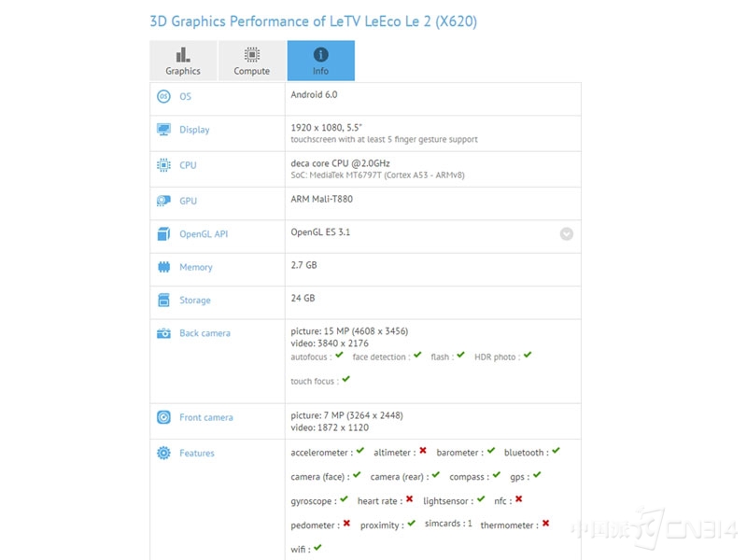Click the Features gear icon
The image size is (747, 560).
point(163,453)
